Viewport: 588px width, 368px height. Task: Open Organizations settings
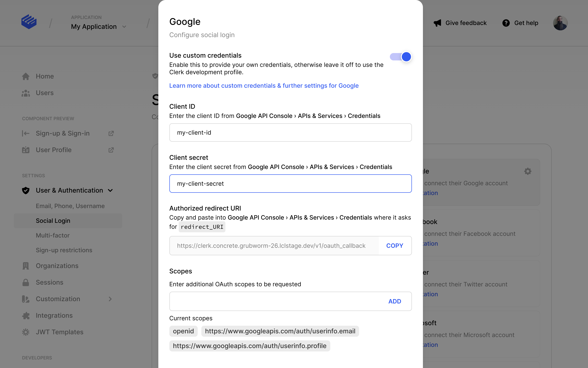[x=57, y=266]
